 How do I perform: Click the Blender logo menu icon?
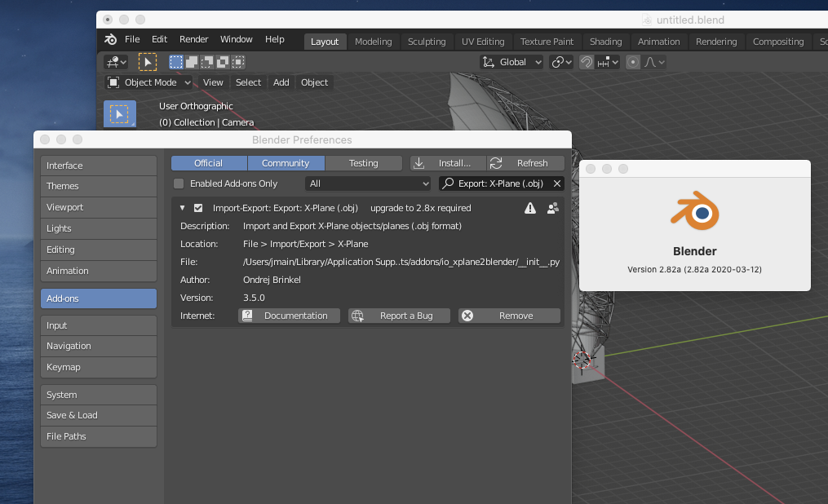pyautogui.click(x=110, y=40)
